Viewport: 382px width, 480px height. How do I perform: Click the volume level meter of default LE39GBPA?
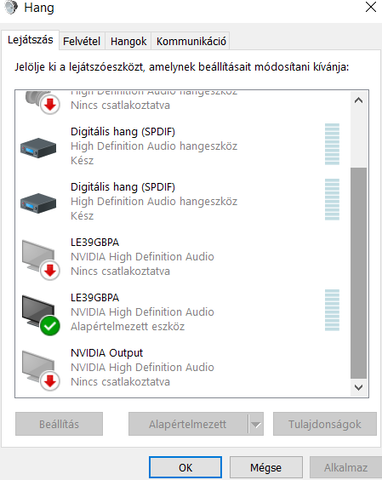point(332,310)
